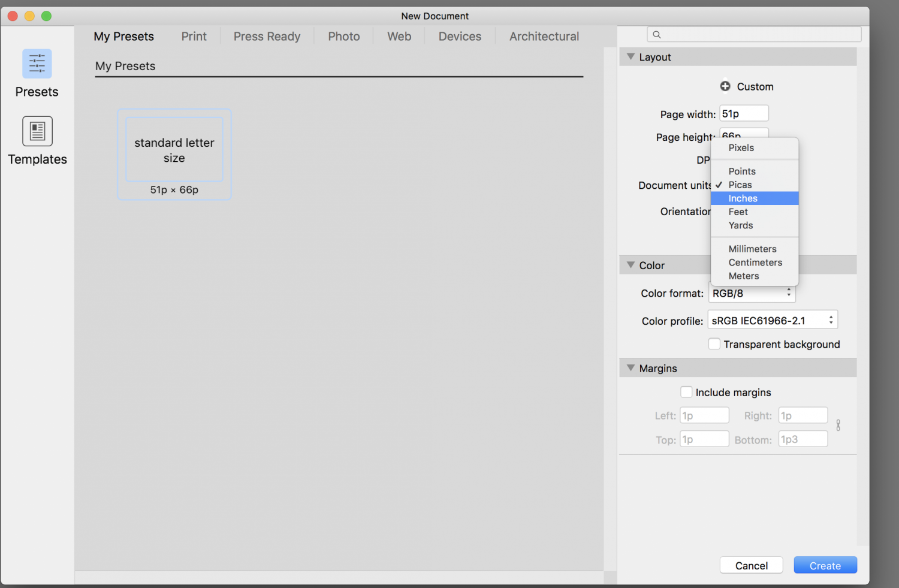Collapse the Color section triangle

[x=630, y=265]
